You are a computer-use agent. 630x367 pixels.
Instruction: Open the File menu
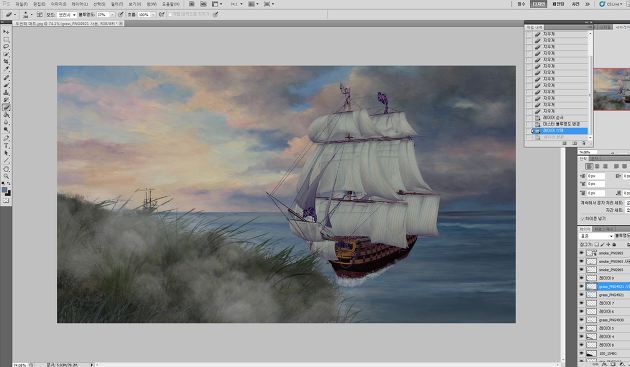pyautogui.click(x=22, y=4)
